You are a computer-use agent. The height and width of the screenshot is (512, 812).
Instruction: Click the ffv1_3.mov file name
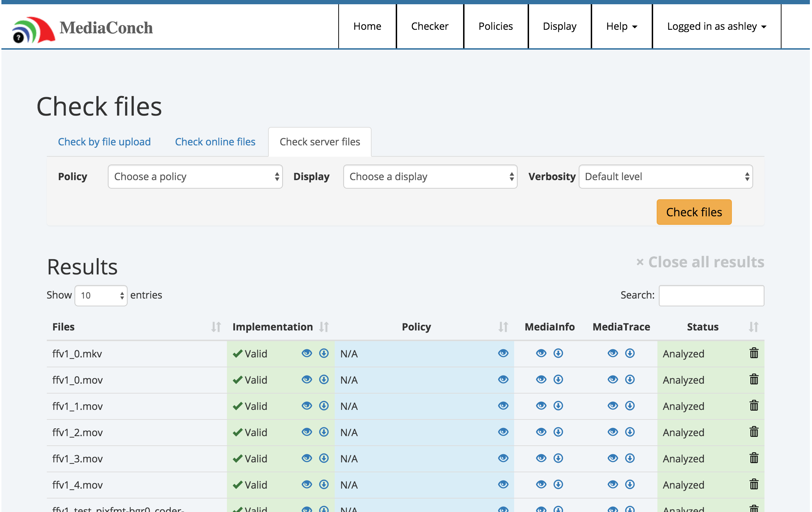coord(78,458)
